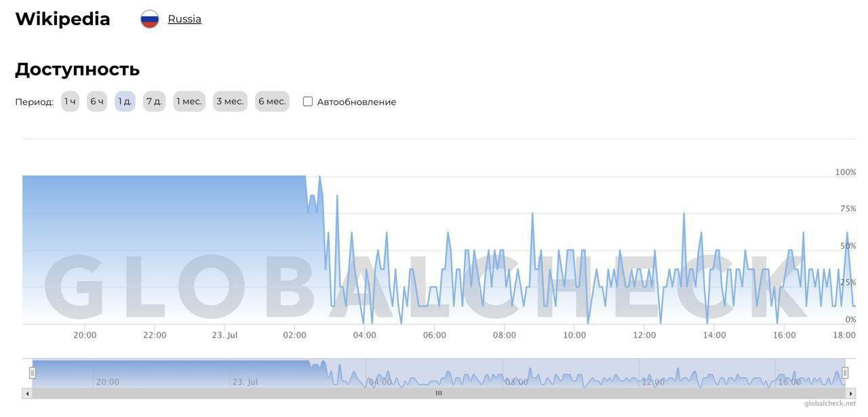Switch period to 6 ч

tap(97, 102)
